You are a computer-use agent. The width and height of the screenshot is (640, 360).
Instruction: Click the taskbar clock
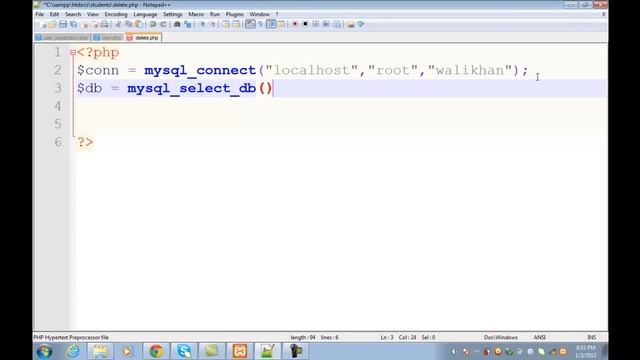(x=586, y=351)
